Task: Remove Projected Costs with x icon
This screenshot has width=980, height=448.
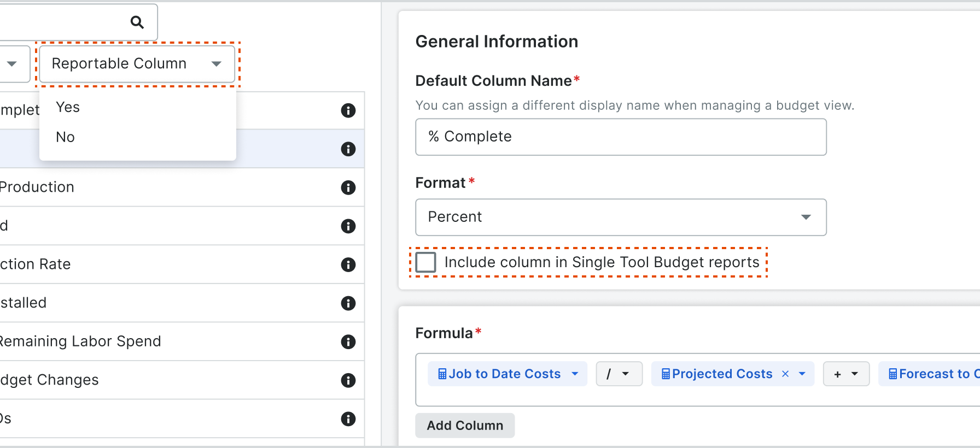Action: 785,374
